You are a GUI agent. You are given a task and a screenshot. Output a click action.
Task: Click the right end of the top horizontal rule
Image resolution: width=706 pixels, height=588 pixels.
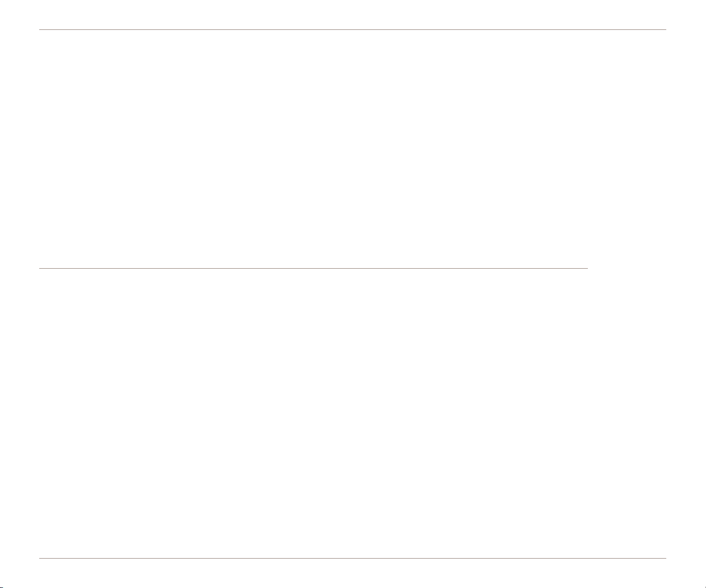point(665,29)
